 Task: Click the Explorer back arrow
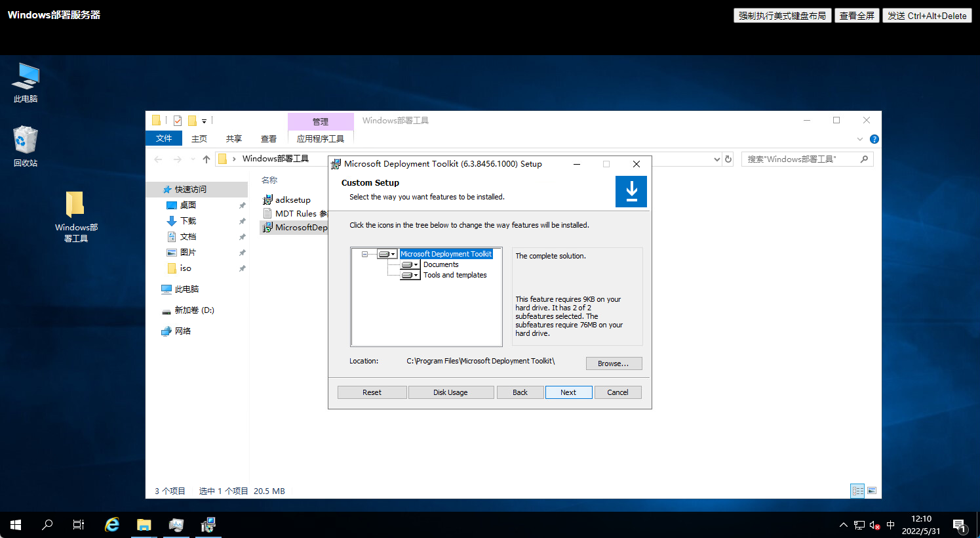click(158, 159)
